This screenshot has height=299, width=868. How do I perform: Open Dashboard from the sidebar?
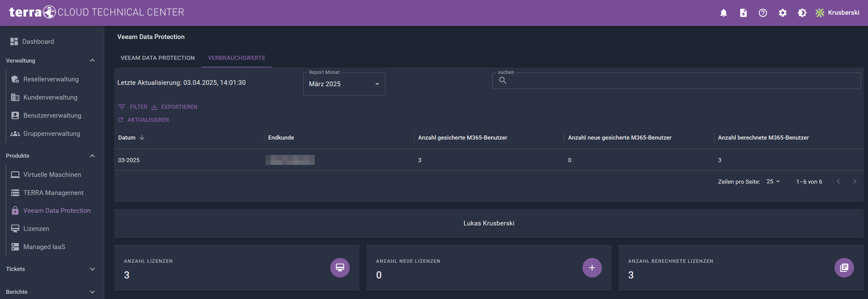tap(38, 41)
